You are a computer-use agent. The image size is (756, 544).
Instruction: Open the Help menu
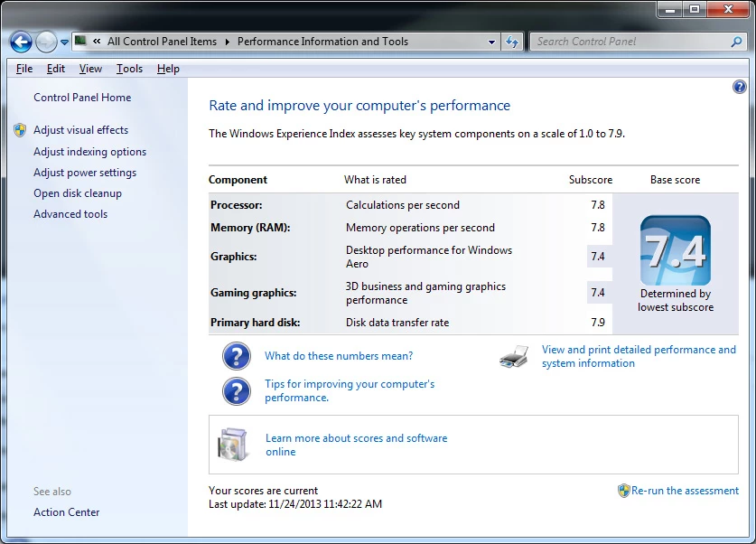pos(168,69)
